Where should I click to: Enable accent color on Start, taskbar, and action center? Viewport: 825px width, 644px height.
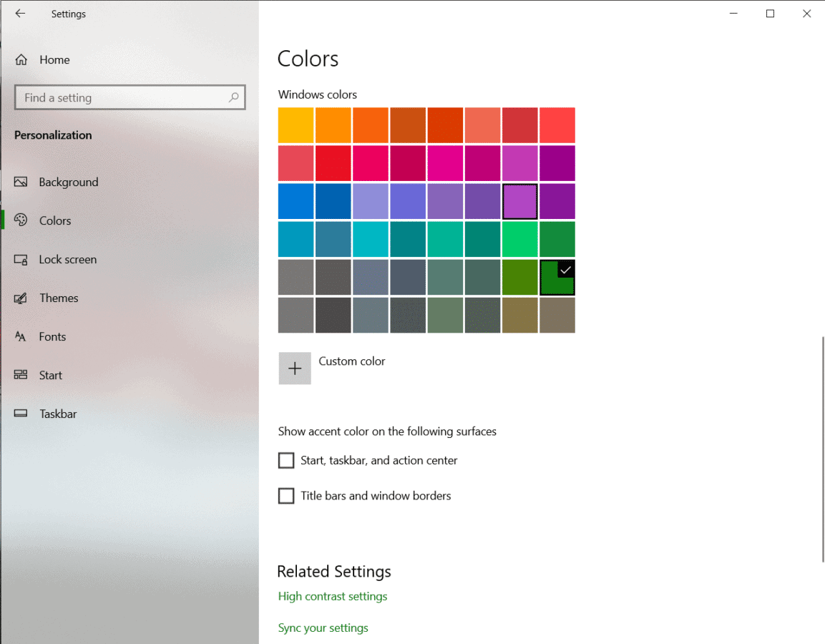click(286, 460)
